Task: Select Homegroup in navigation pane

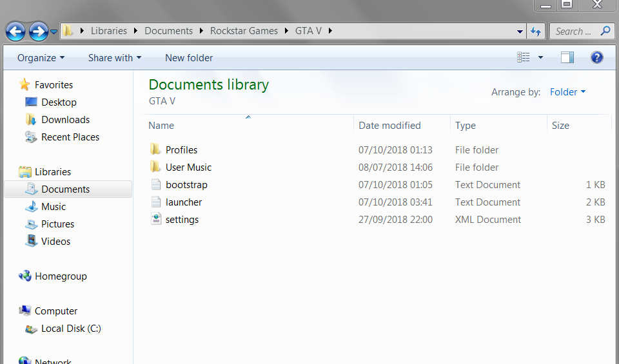Action: point(61,276)
